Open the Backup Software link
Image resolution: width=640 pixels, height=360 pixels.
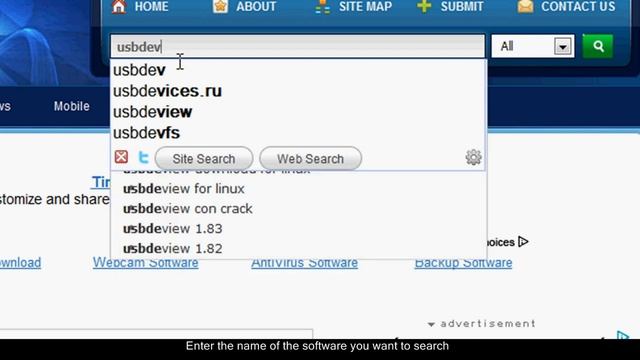(463, 262)
